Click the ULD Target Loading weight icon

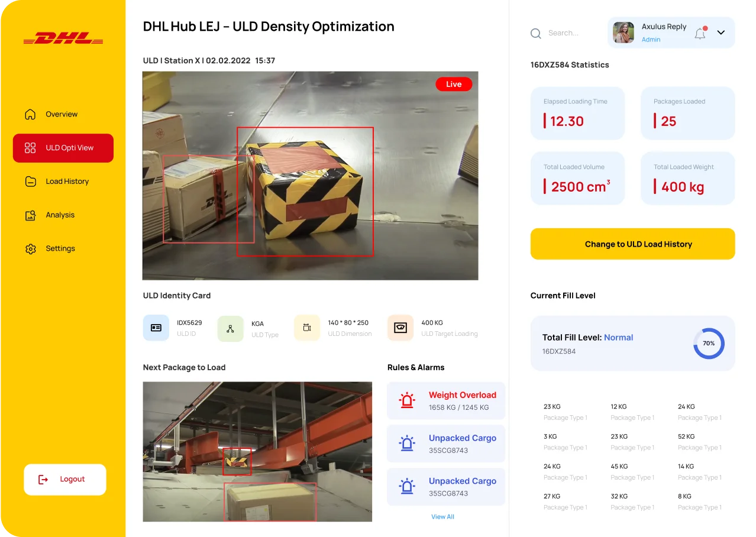click(x=400, y=328)
